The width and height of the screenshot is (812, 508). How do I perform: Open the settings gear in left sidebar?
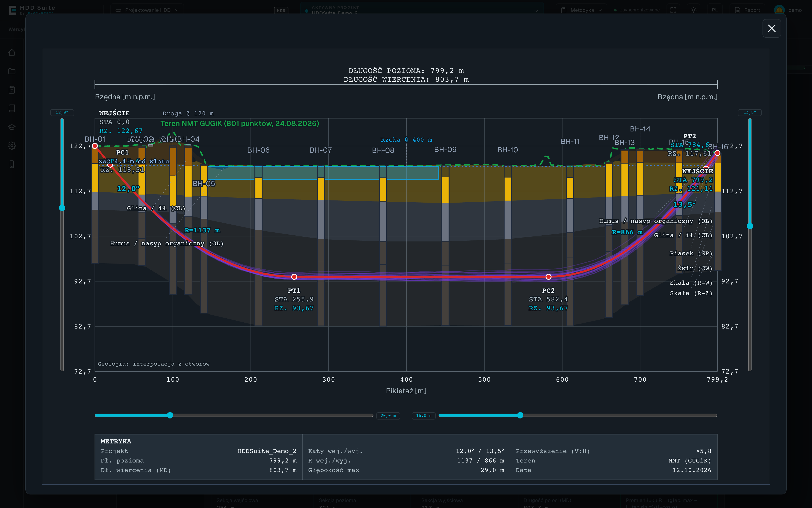12,145
